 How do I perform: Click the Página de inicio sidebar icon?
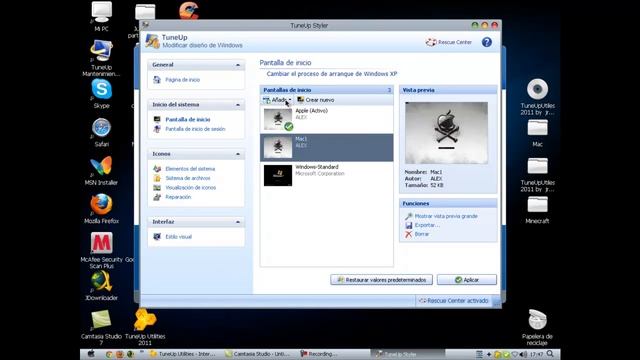click(x=157, y=80)
